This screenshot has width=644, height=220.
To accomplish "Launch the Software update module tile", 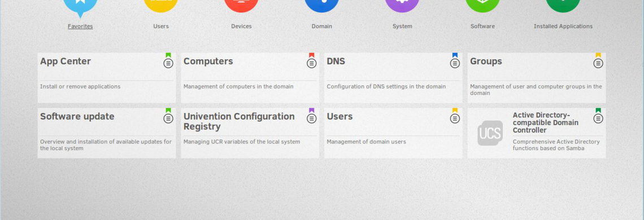I will coord(107,133).
